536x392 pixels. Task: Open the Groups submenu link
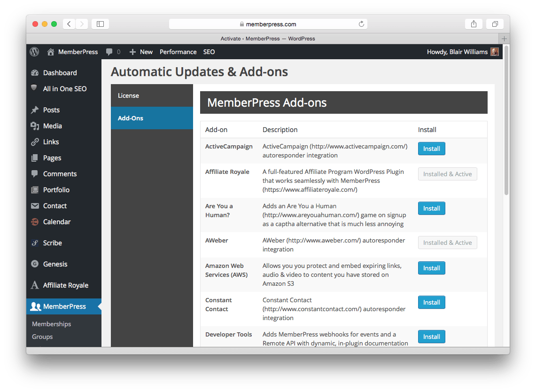pyautogui.click(x=42, y=337)
